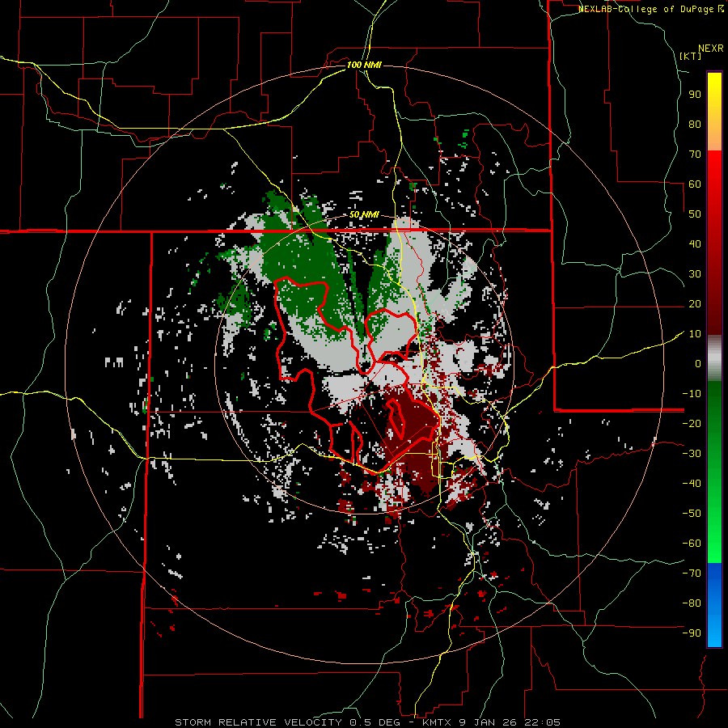Click the "50 NMI" range ring label
The height and width of the screenshot is (728, 728).
(x=365, y=214)
